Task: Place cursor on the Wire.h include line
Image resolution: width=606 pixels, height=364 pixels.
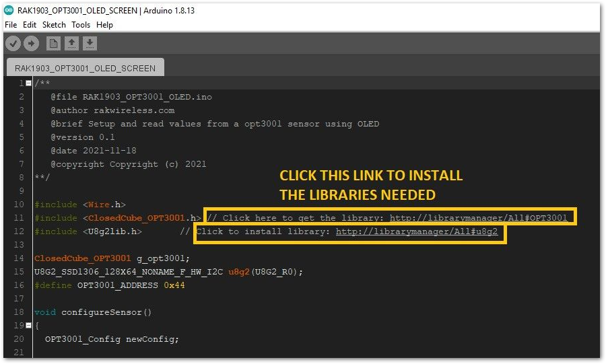Action: 80,205
